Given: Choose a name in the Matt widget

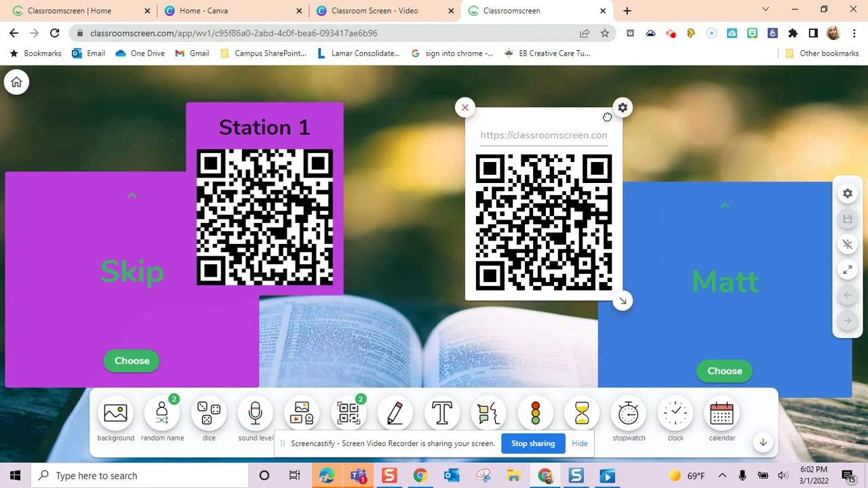Looking at the screenshot, I should click(725, 371).
